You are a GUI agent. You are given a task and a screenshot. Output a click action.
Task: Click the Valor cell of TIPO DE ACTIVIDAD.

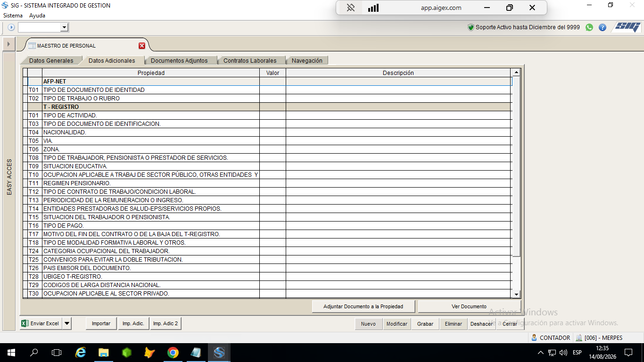[x=272, y=115]
